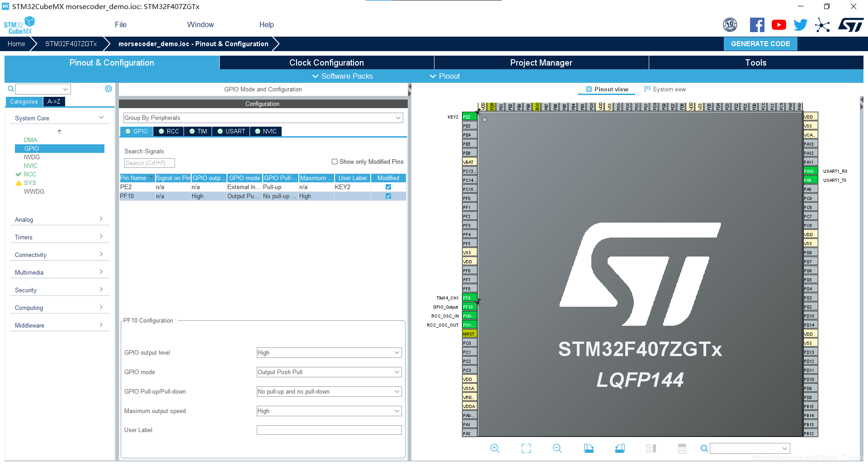
Task: Expand the Timers category
Action: click(59, 237)
